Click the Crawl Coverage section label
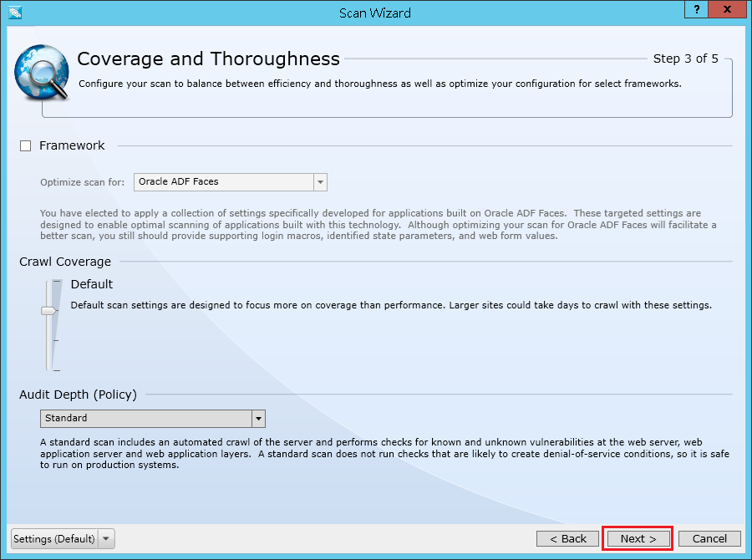This screenshot has width=752, height=560. (x=65, y=262)
